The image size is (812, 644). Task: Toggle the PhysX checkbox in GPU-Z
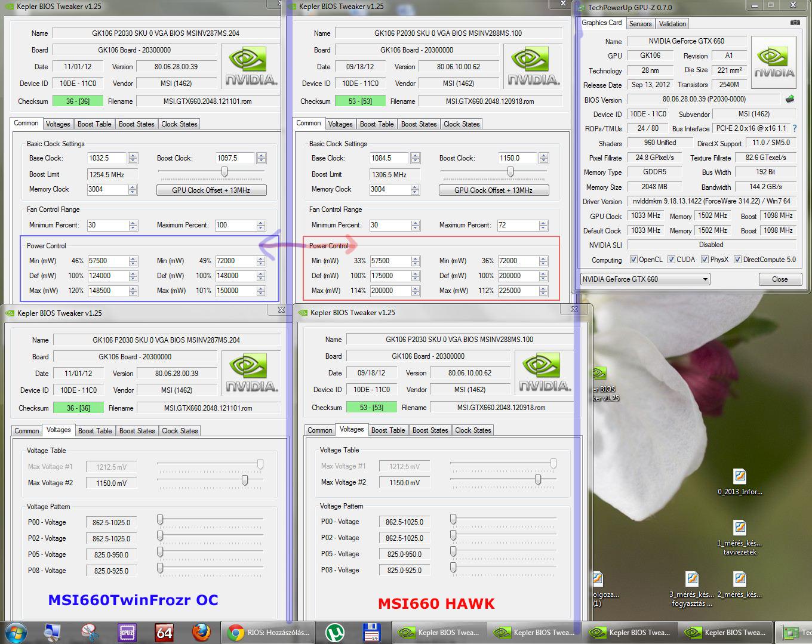pyautogui.click(x=705, y=260)
